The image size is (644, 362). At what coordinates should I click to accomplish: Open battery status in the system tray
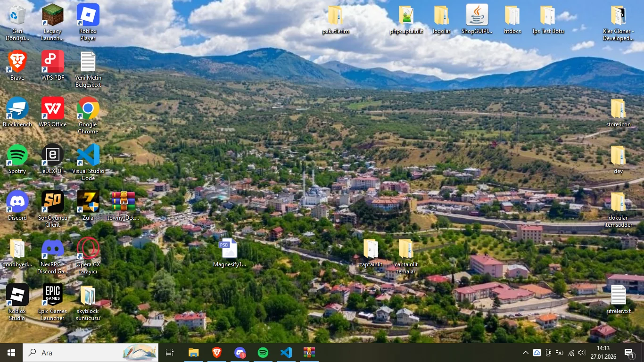(560, 353)
